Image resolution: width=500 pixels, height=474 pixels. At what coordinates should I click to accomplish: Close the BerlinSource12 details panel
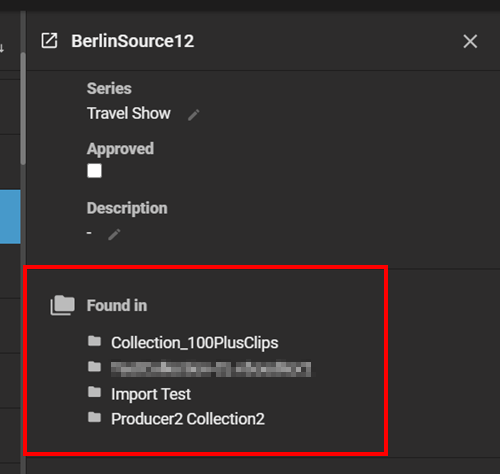[470, 41]
